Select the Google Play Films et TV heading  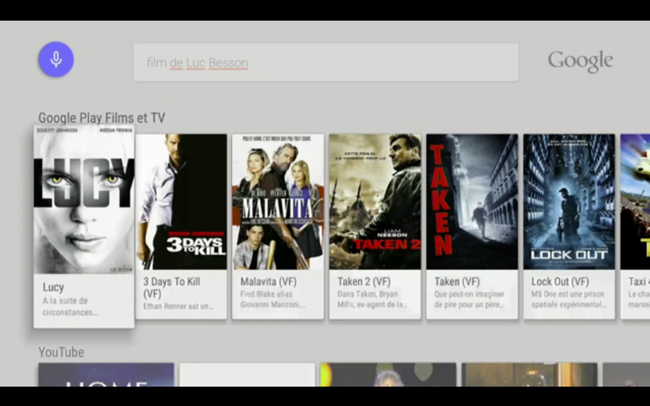tap(102, 118)
